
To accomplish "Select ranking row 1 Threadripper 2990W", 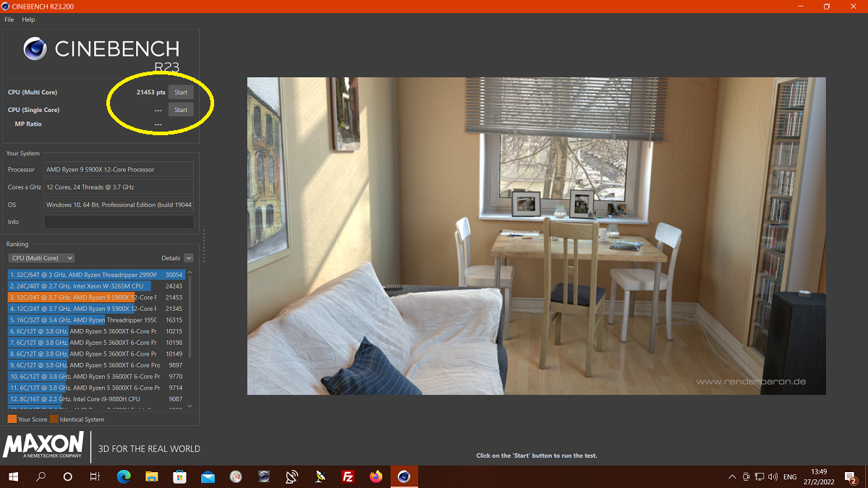I will pyautogui.click(x=95, y=275).
